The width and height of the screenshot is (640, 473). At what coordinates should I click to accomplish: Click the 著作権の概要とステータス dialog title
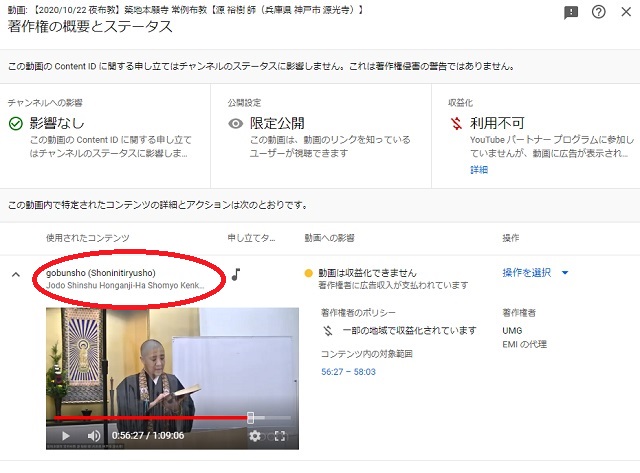tap(90, 27)
